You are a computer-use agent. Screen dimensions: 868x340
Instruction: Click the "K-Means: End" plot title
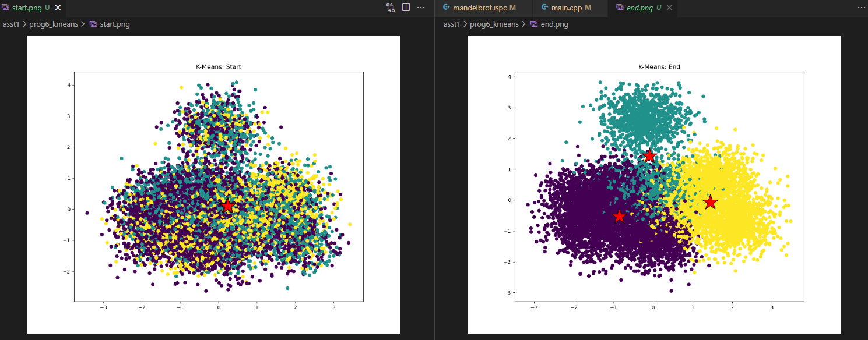click(x=659, y=67)
